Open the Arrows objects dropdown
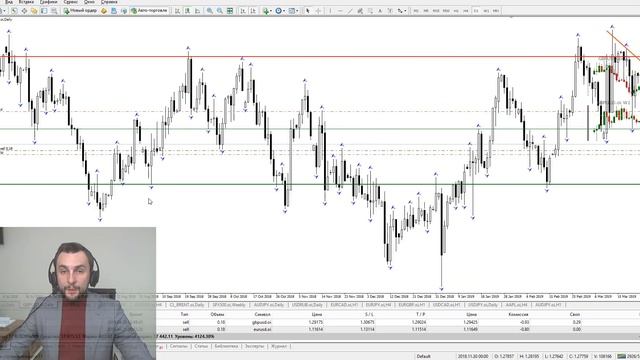 402,11
